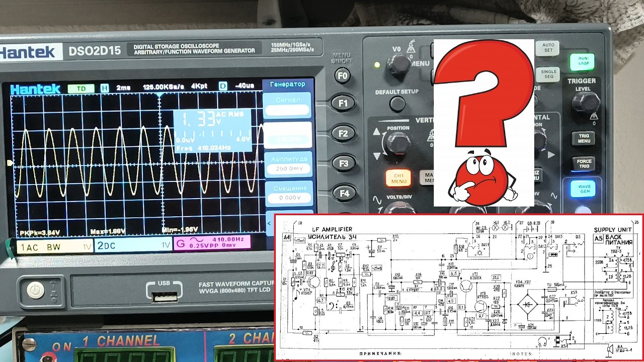Screen dimensions: 644x362
Task: Select the V0 multifunction knob
Action: pos(399,64)
